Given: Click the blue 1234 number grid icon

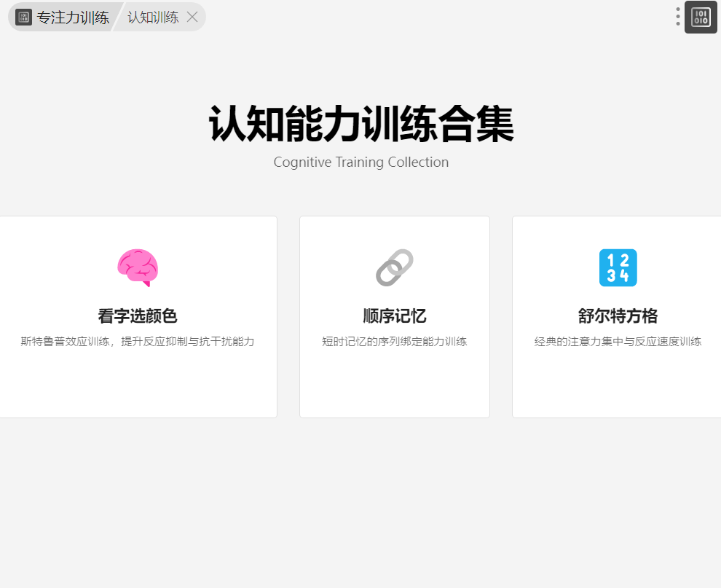Looking at the screenshot, I should (x=618, y=268).
